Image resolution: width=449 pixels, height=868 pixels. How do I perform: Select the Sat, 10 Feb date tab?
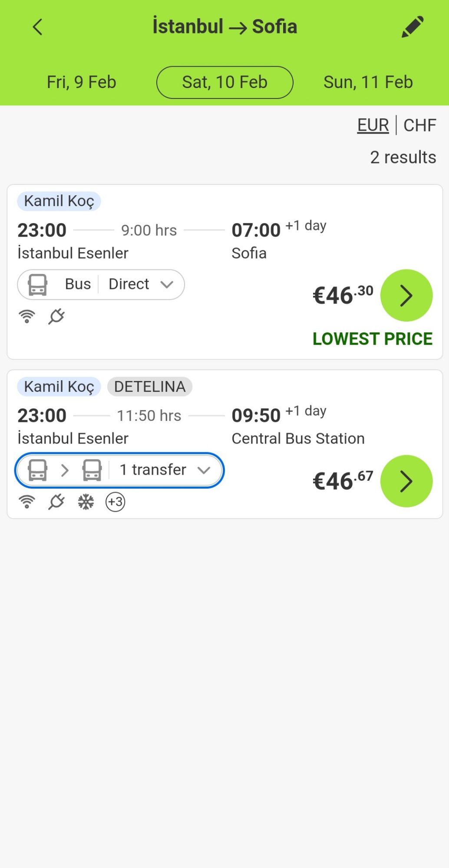pos(224,82)
